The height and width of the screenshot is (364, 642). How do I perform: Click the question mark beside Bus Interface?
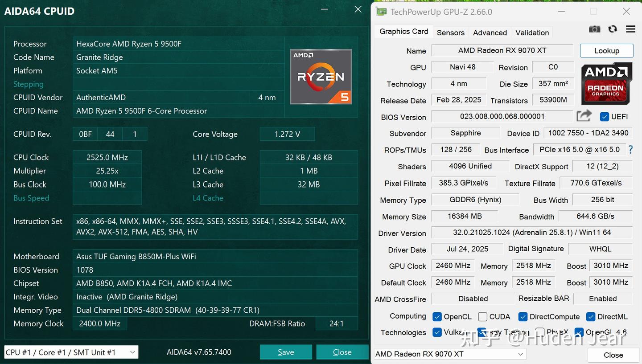[630, 150]
